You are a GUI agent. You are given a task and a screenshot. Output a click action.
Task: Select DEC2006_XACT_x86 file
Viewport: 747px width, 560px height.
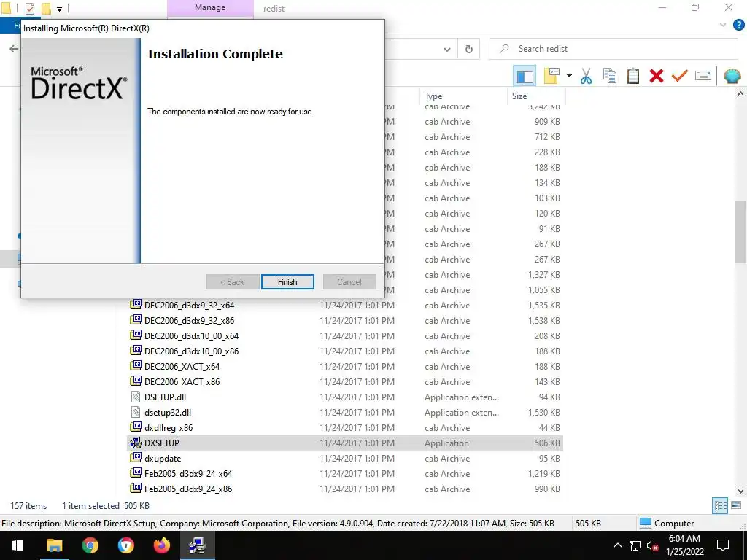point(345,381)
